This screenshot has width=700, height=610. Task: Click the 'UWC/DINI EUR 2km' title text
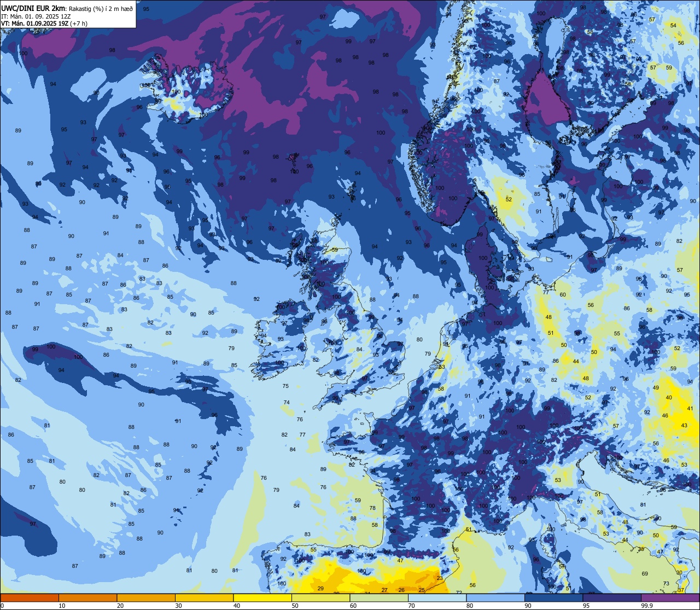click(x=33, y=8)
